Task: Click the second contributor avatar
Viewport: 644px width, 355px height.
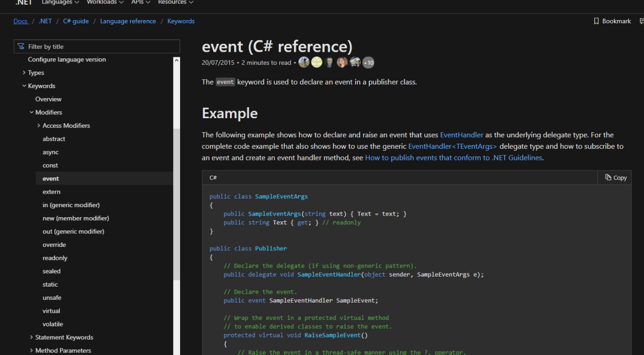Action: point(316,62)
